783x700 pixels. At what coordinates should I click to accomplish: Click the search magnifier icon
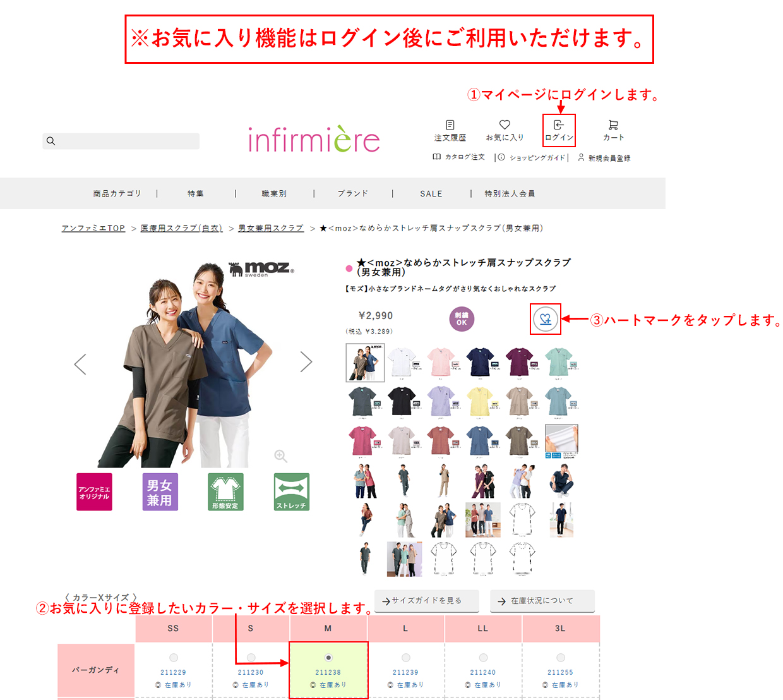point(51,141)
